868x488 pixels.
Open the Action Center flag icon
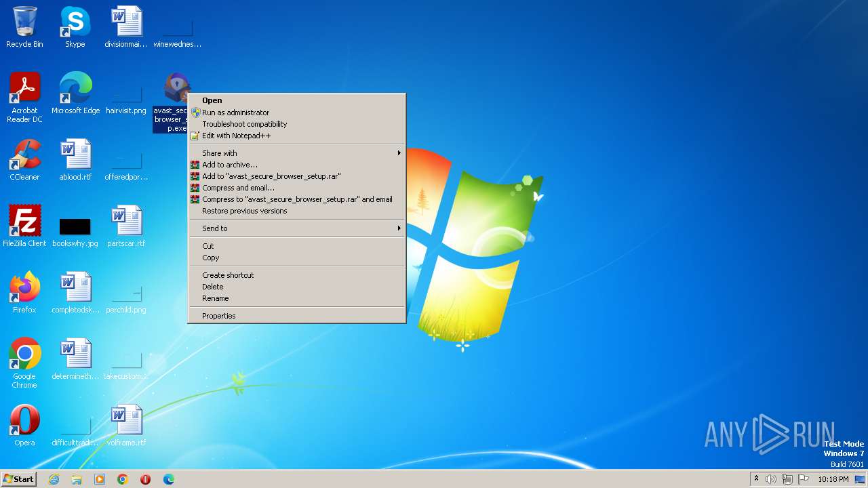click(x=804, y=479)
